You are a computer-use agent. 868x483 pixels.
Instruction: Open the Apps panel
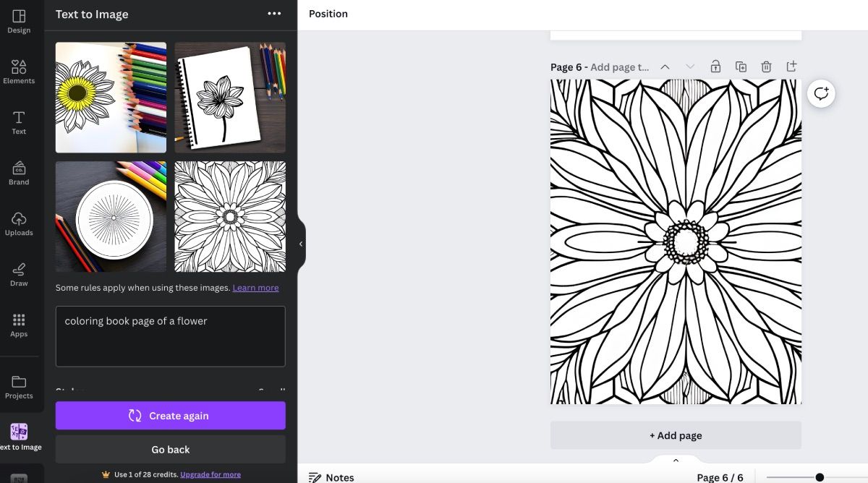pos(18,323)
